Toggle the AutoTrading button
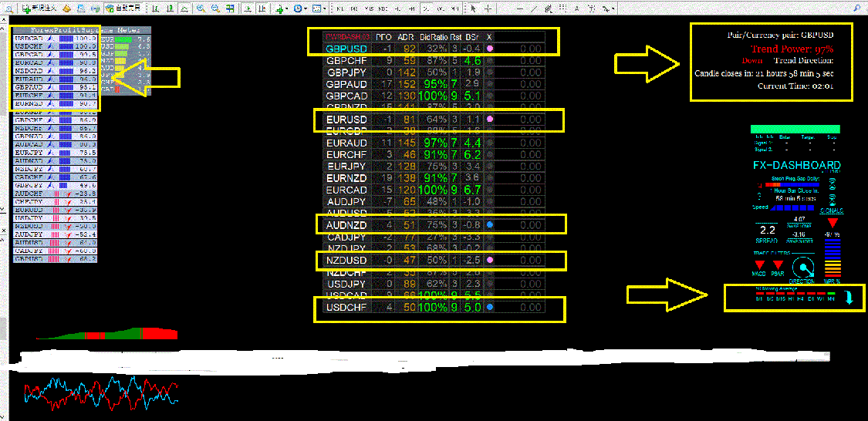The image size is (868, 421). [x=123, y=8]
